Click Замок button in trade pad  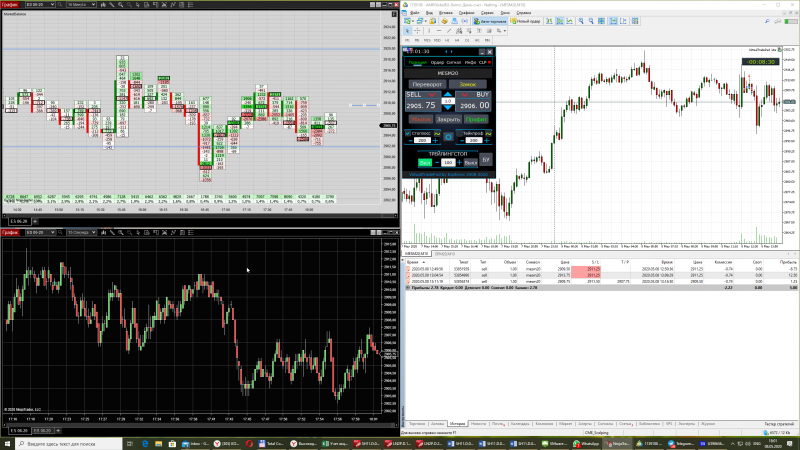pos(467,84)
